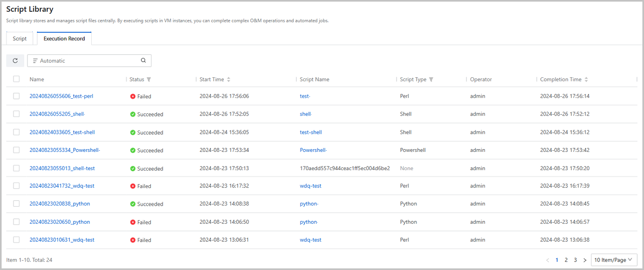Click the refresh icon button

tap(15, 61)
